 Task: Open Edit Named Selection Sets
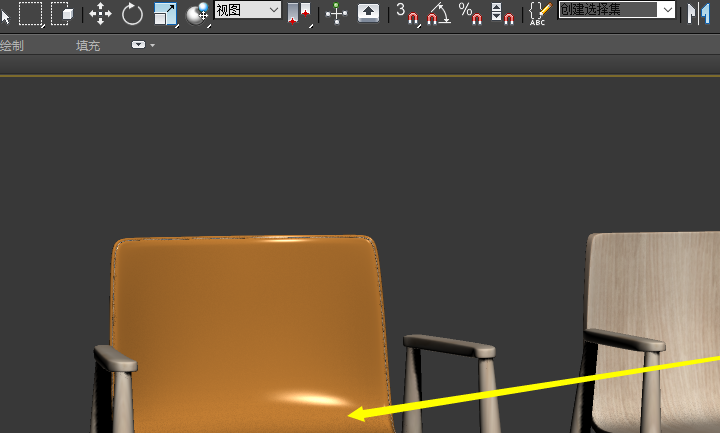(540, 14)
